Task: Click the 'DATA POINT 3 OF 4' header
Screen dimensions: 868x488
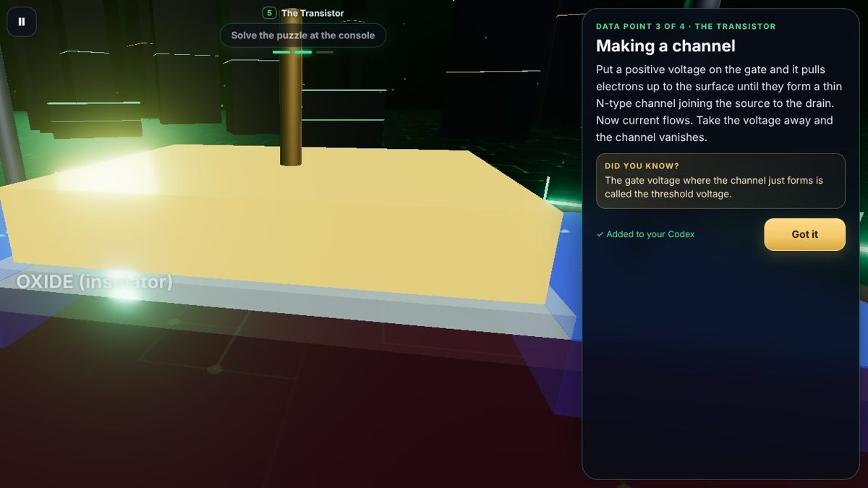Action: coord(686,26)
